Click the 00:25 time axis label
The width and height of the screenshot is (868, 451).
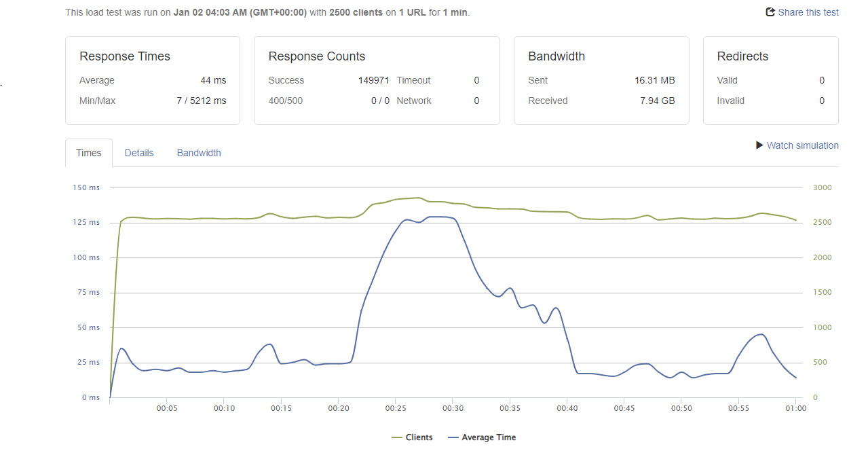396,408
